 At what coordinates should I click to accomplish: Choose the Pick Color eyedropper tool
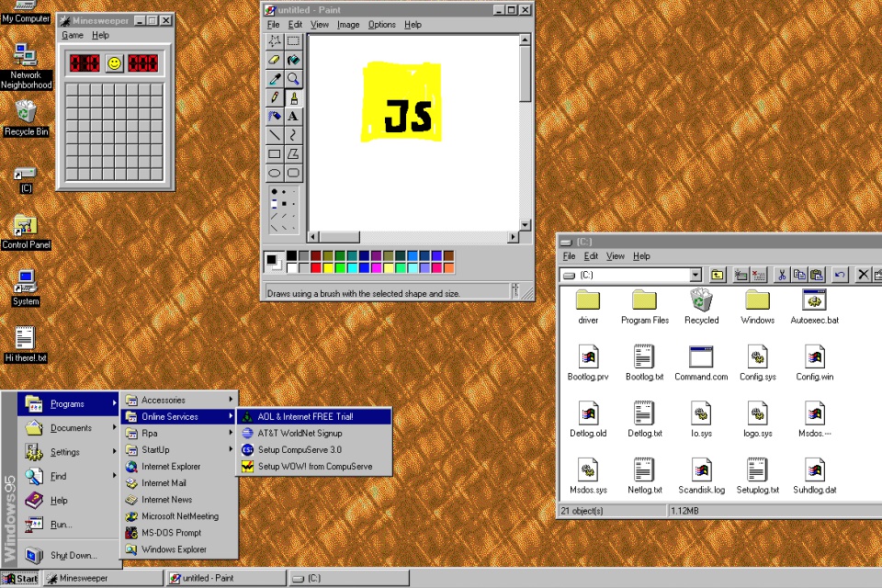click(x=275, y=79)
